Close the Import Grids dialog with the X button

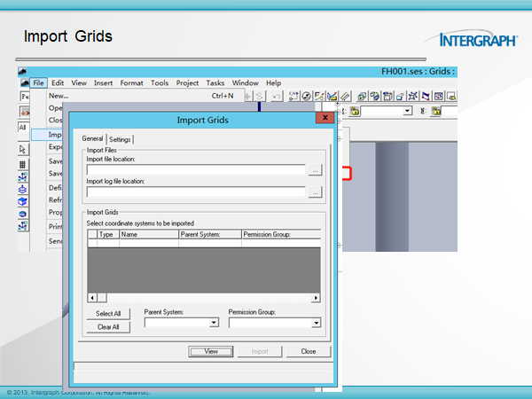(x=325, y=118)
